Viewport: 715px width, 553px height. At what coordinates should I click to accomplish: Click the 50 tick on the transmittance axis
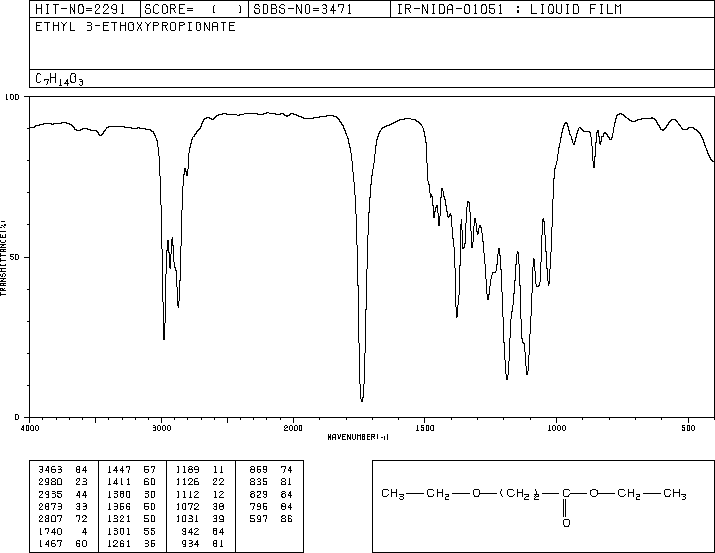15,257
